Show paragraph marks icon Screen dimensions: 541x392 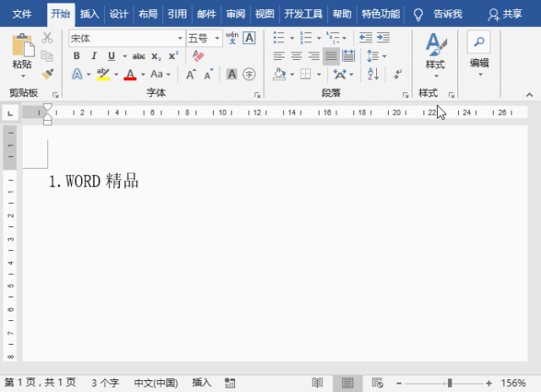click(398, 73)
